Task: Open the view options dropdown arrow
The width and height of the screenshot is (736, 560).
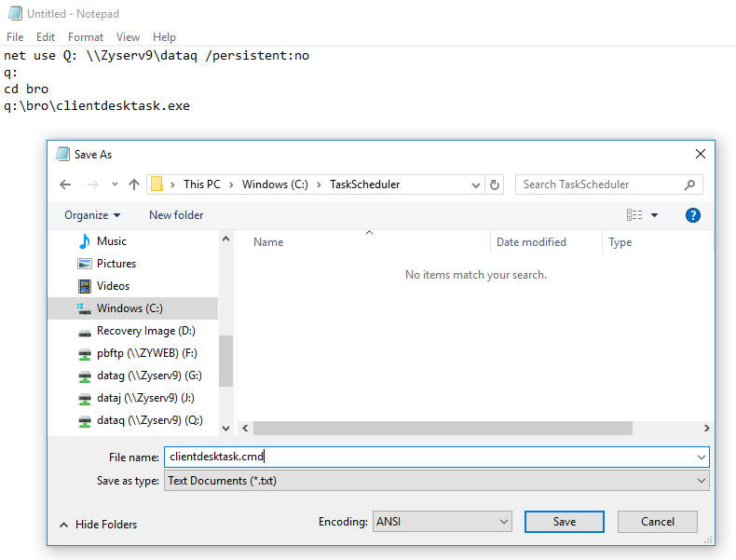Action: point(654,215)
